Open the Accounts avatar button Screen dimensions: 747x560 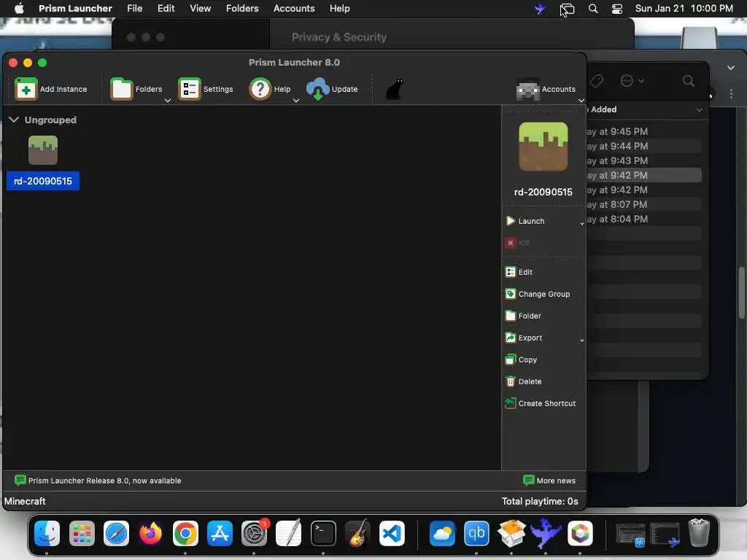tap(528, 89)
